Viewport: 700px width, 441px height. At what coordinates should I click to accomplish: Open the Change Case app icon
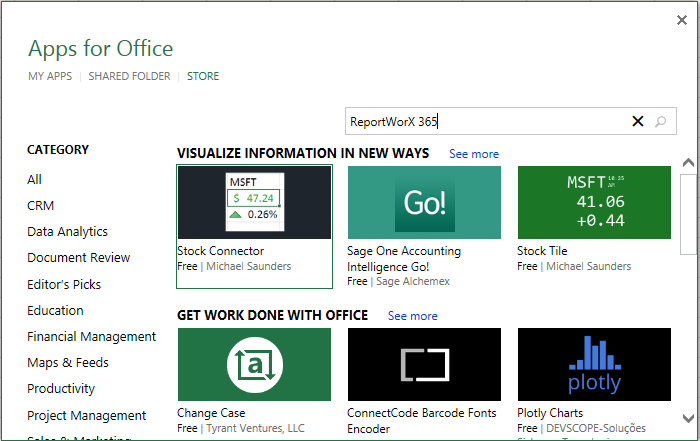coord(254,365)
